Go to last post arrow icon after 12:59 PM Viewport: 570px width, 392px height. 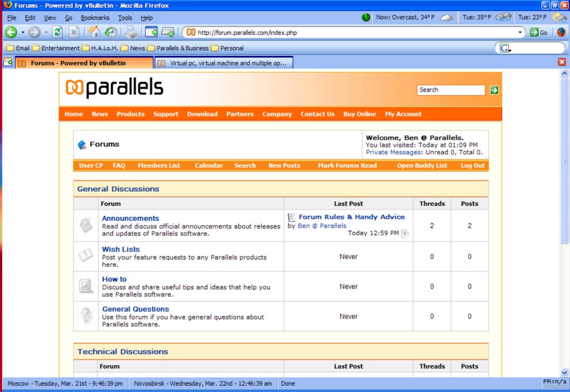(405, 234)
